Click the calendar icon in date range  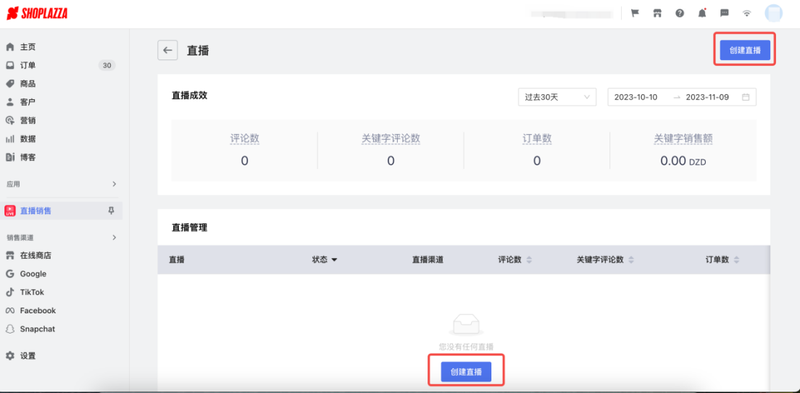745,97
